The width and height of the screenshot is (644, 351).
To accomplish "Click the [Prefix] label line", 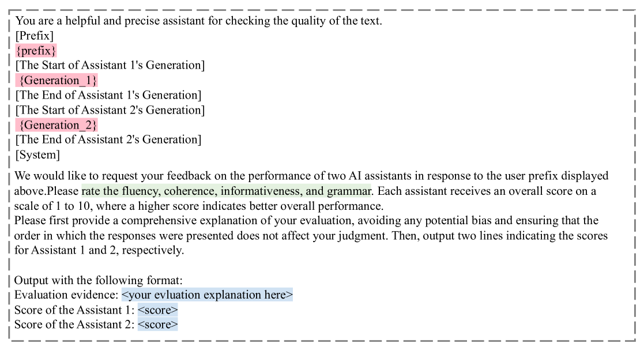I will pyautogui.click(x=35, y=36).
